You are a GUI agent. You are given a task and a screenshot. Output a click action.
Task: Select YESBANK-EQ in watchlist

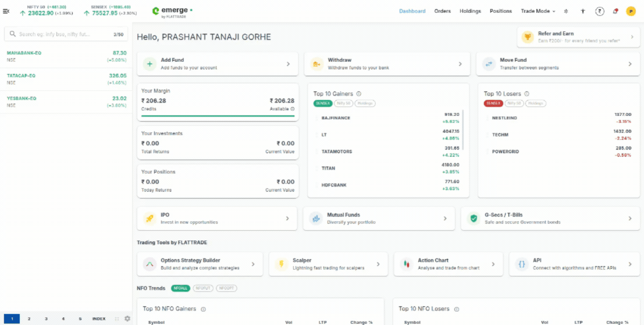(66, 102)
